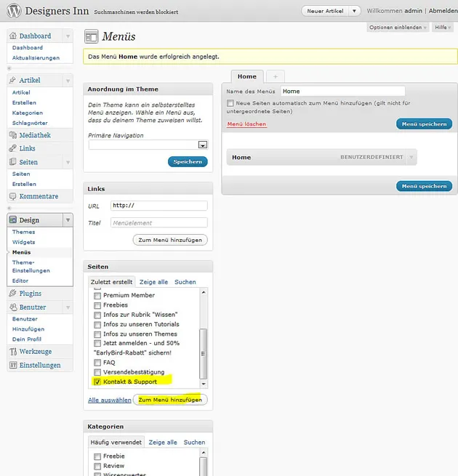Screen dimensions: 458x476
Task: Click Alle auswählen link under Seiten
Action: [110, 400]
